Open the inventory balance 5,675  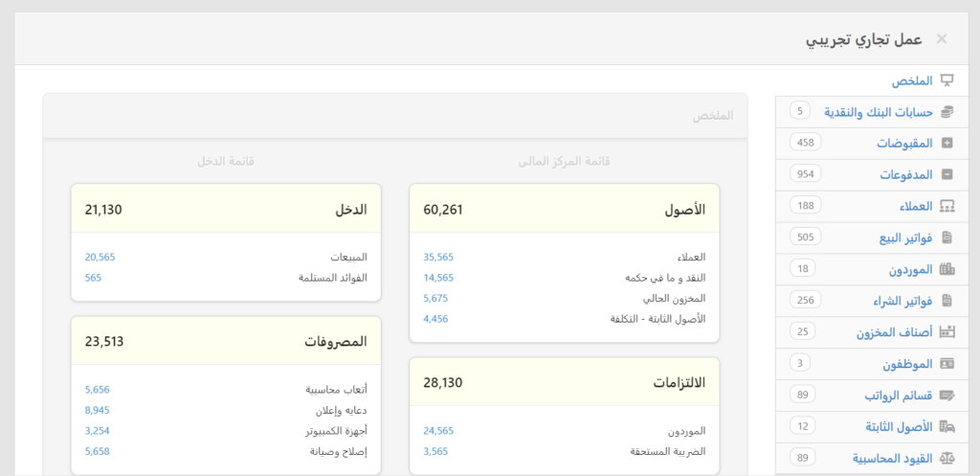[435, 299]
